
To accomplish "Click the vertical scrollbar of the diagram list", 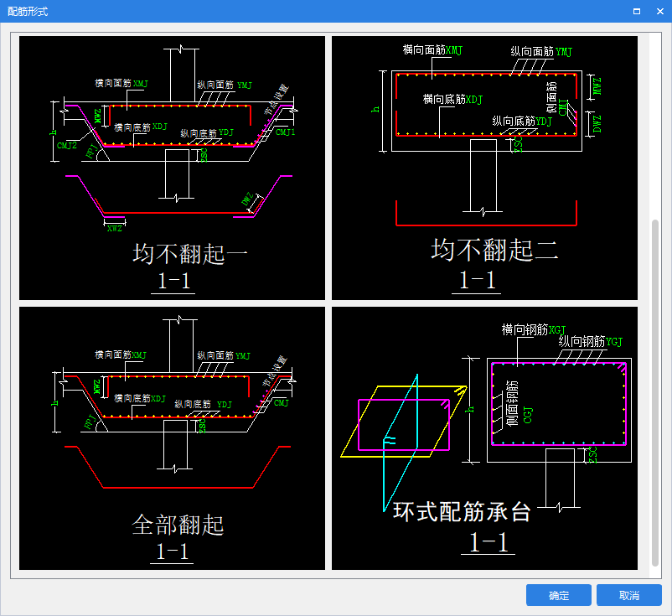I will coord(654,393).
